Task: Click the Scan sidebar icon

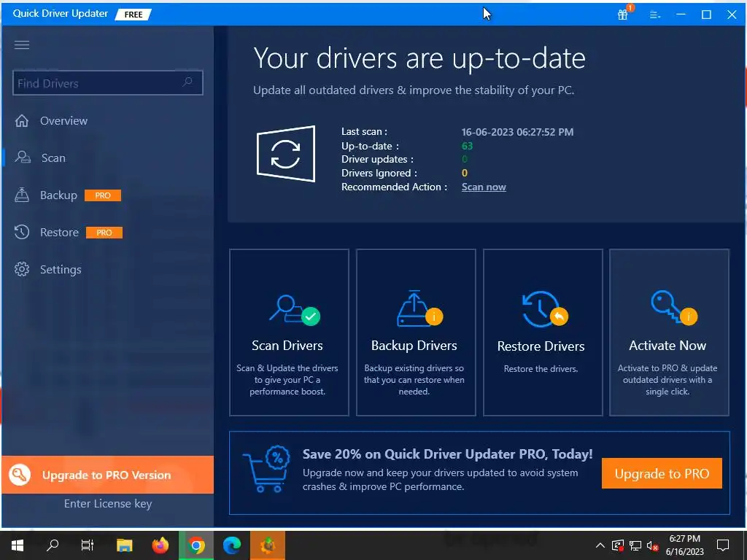Action: pos(23,157)
